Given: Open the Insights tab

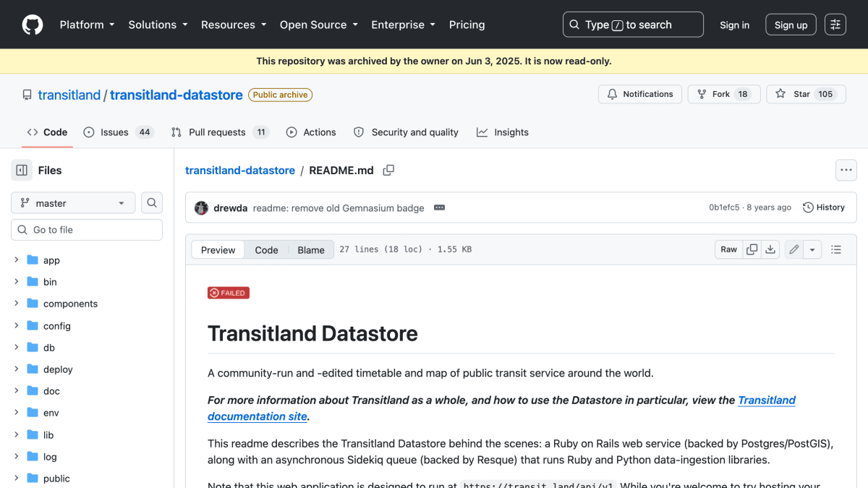Looking at the screenshot, I should [x=503, y=132].
